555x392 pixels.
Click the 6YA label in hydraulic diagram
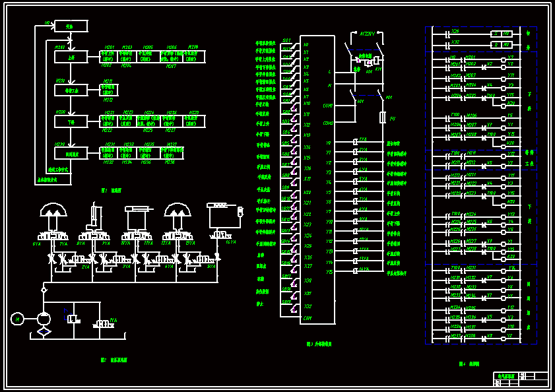pos(36,244)
